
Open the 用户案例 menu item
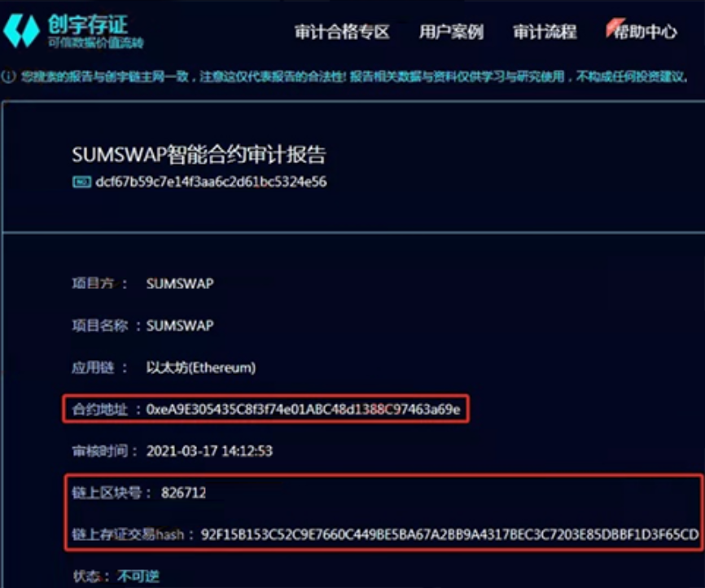pos(451,32)
